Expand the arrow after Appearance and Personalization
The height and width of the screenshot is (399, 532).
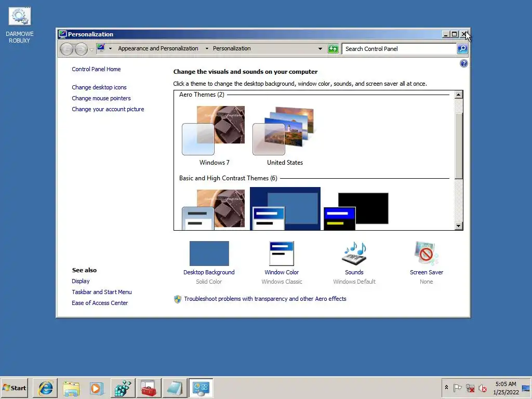[x=207, y=48]
